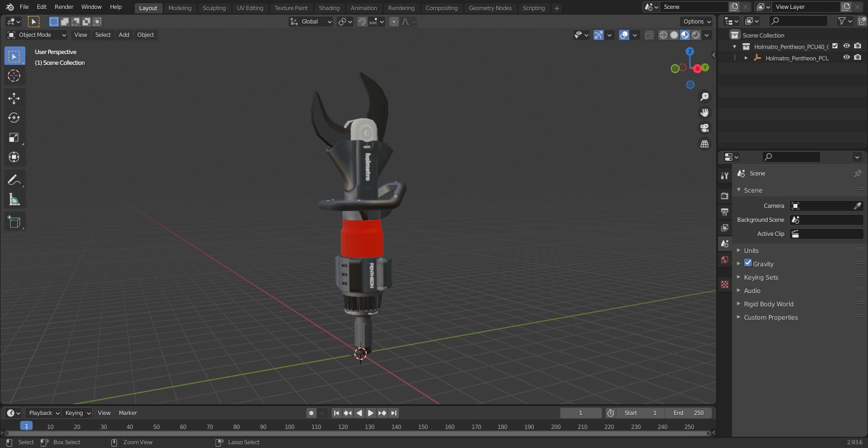Select the Cursor tool
Viewport: 868px width, 448px height.
coord(14,76)
